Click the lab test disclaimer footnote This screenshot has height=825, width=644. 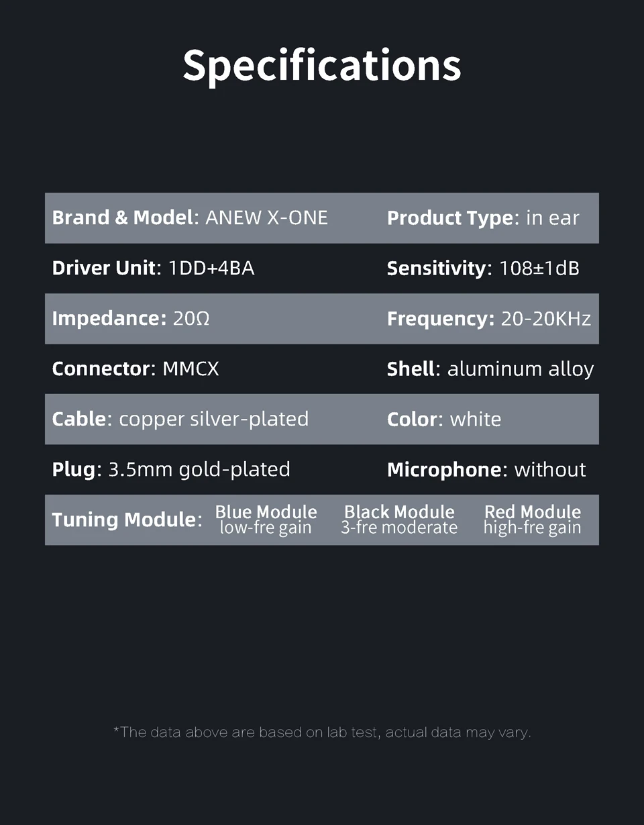coord(322,732)
